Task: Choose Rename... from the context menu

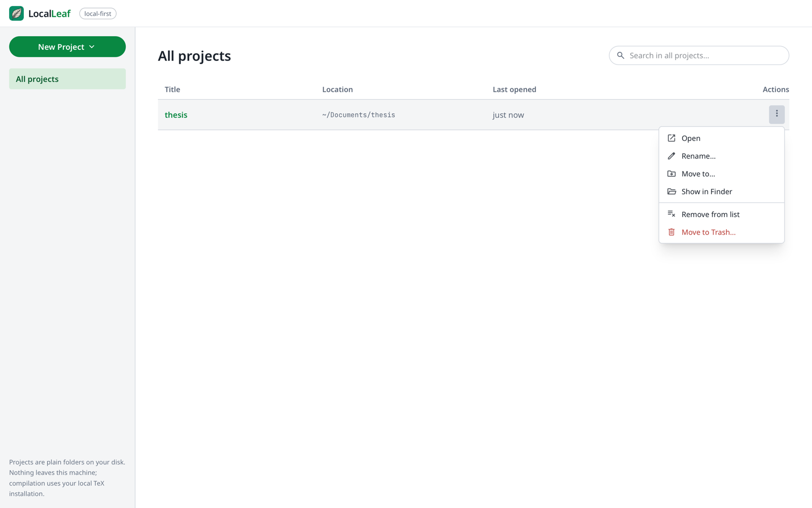Action: click(x=721, y=156)
